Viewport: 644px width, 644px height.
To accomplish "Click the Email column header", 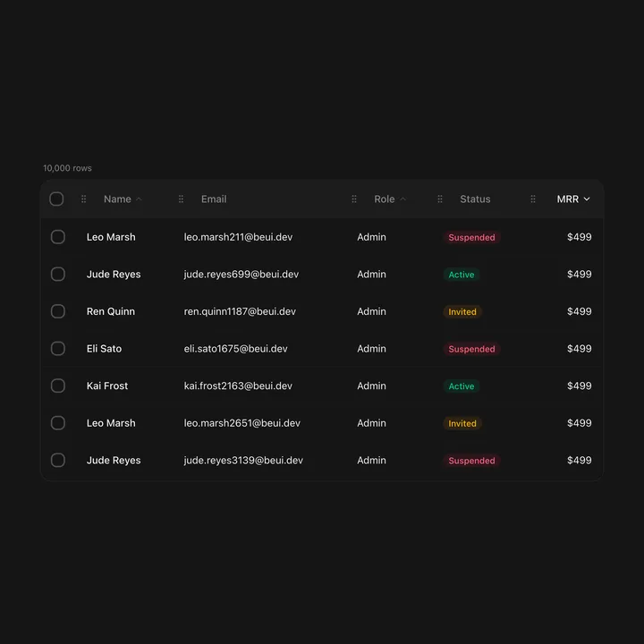I will 214,199.
